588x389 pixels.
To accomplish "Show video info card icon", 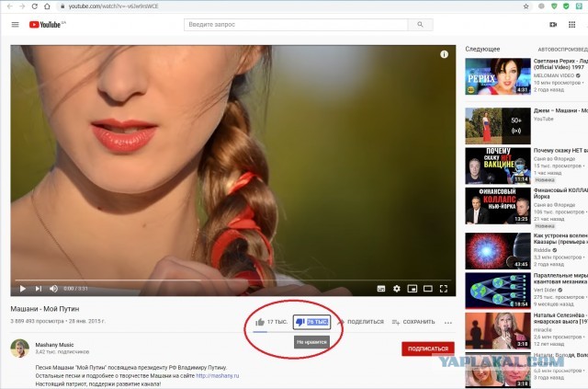I will (444, 54).
